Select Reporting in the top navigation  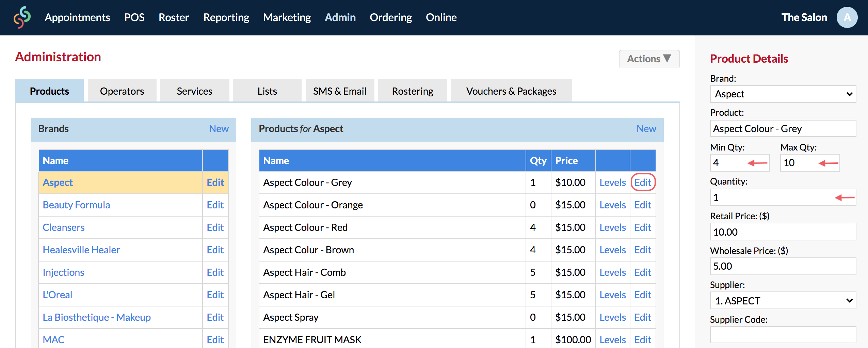pos(226,17)
